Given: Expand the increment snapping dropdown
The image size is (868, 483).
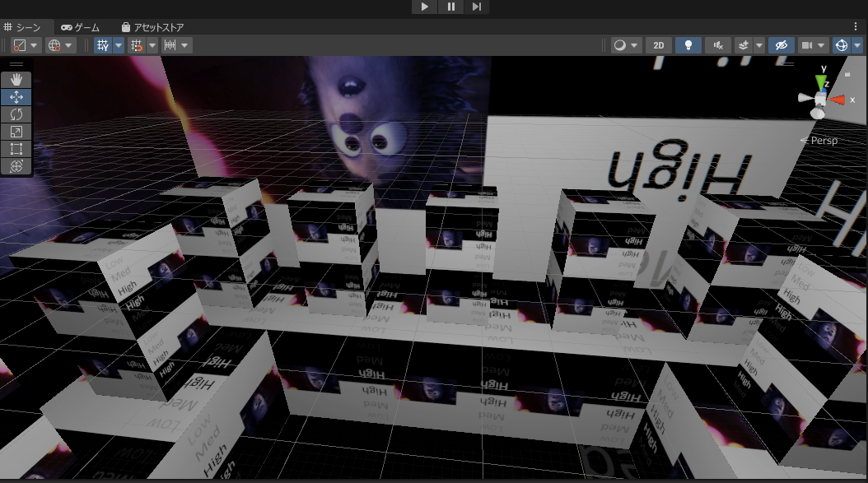Looking at the screenshot, I should point(185,45).
